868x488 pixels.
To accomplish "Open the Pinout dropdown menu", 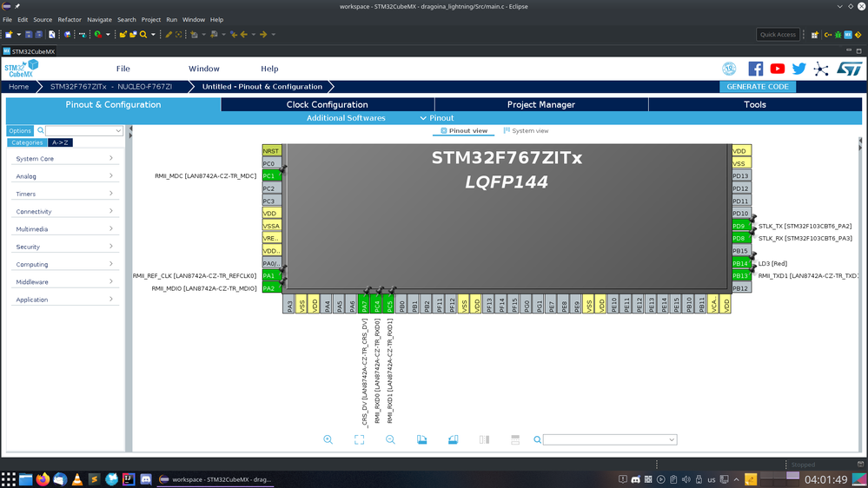I will tap(437, 118).
